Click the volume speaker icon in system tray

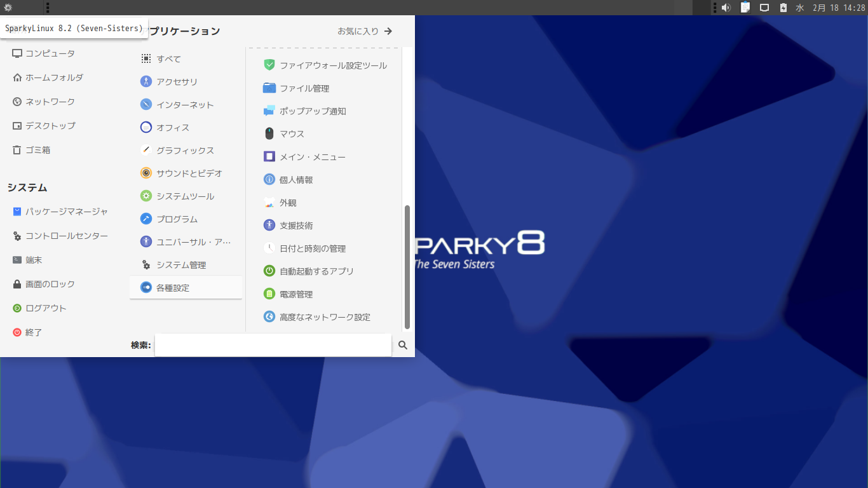pyautogui.click(x=726, y=8)
